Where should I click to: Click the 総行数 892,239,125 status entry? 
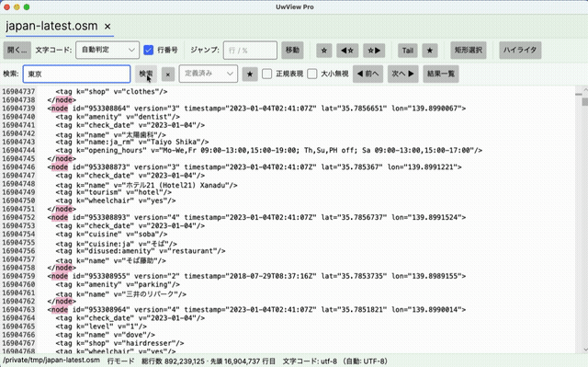tap(173, 361)
